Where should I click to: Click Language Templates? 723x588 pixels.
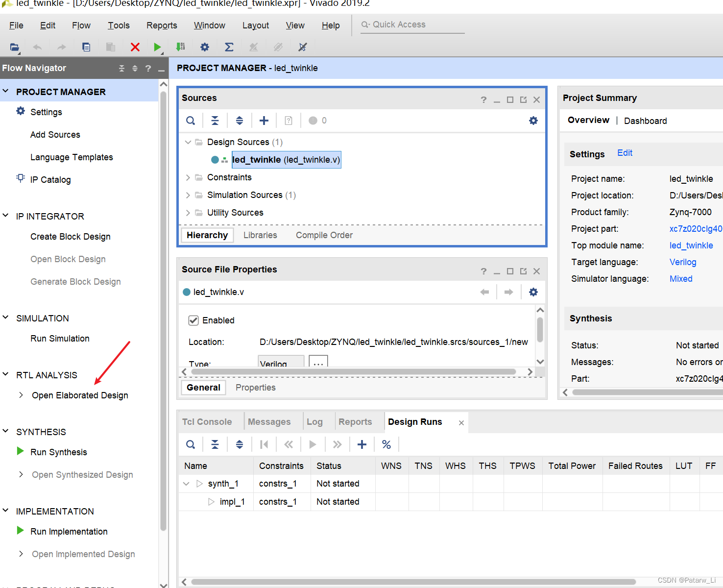click(x=72, y=157)
